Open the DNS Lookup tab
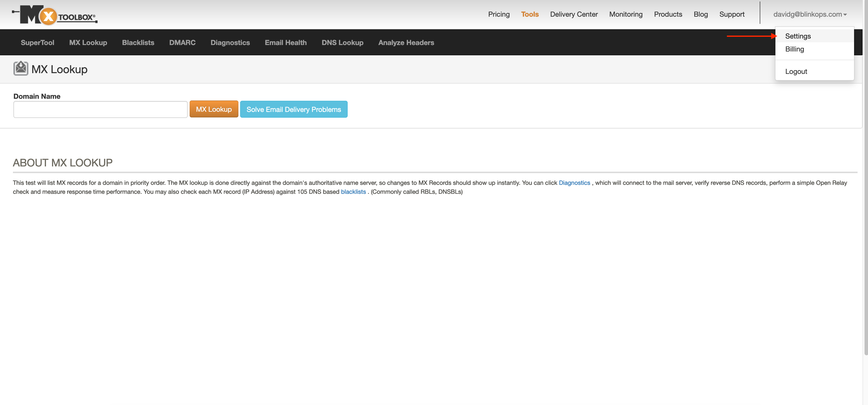The width and height of the screenshot is (868, 405). [x=342, y=43]
